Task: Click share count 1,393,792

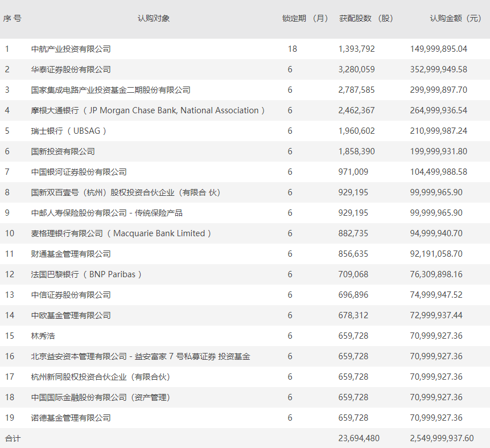Action: 357,49
